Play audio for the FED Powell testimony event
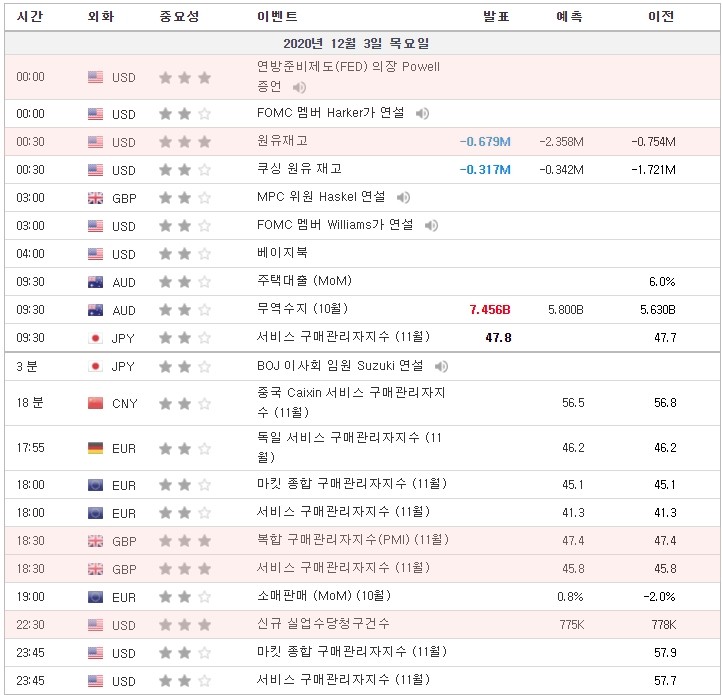This screenshot has height=695, width=722. click(299, 87)
